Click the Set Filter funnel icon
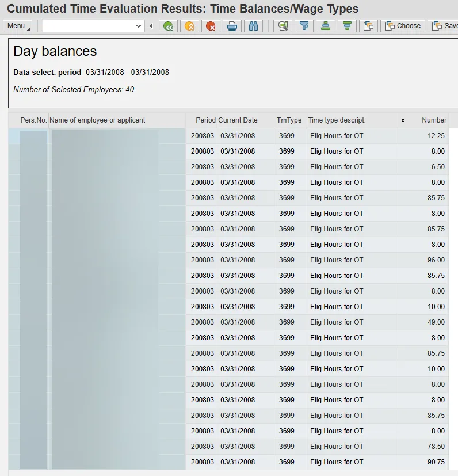The width and height of the screenshot is (458, 476). [303, 26]
